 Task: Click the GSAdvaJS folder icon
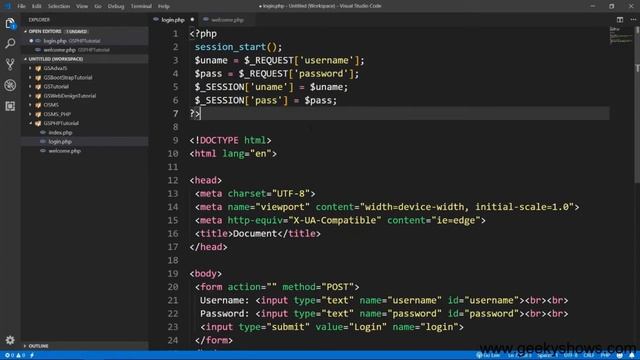click(x=38, y=68)
